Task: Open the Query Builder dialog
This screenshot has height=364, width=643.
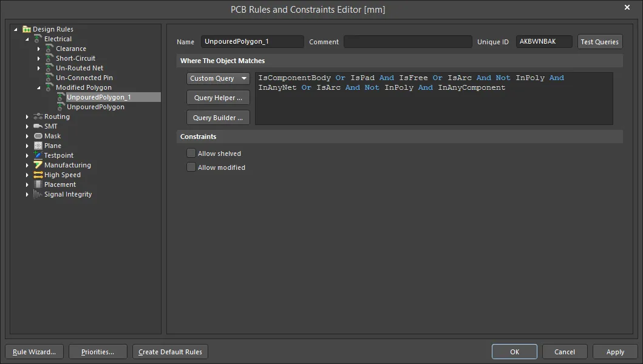Action: click(x=218, y=118)
